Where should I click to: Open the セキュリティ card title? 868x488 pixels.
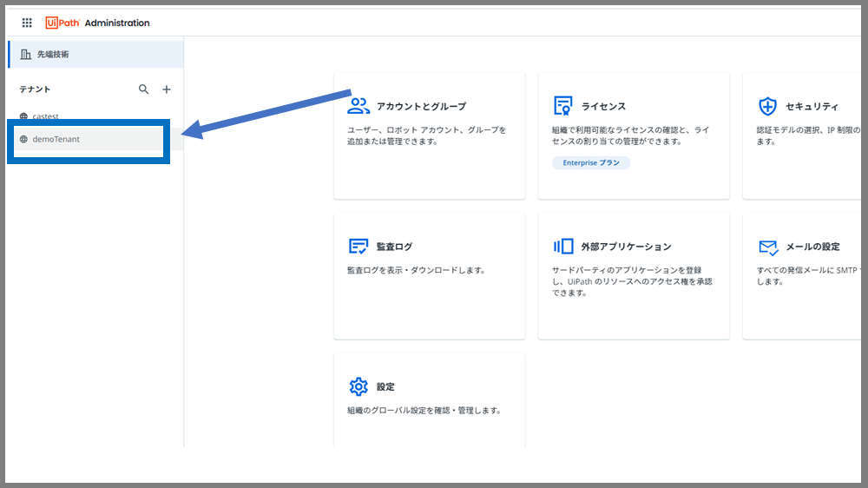[812, 106]
